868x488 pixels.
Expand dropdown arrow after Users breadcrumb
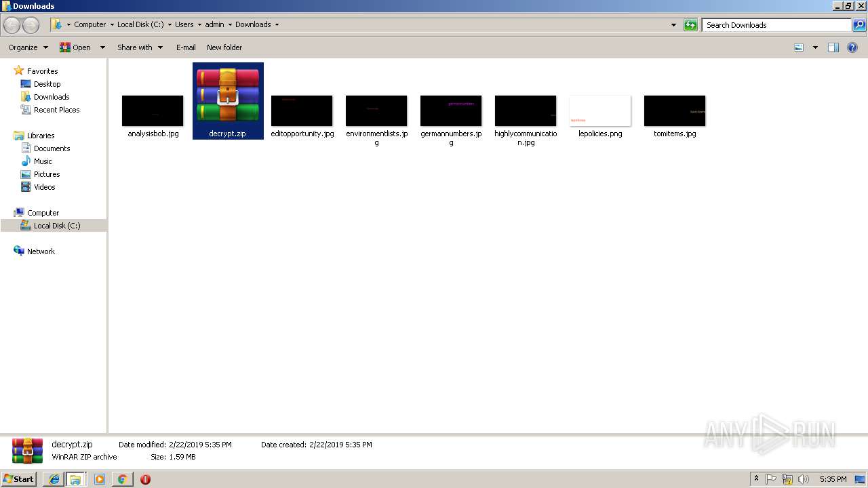click(x=199, y=24)
